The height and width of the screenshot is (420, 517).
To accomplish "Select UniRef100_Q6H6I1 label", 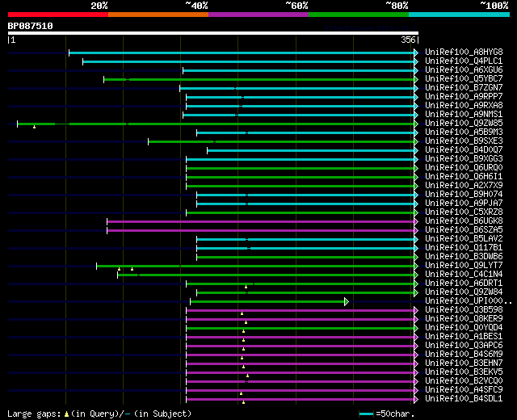I will (464, 177).
